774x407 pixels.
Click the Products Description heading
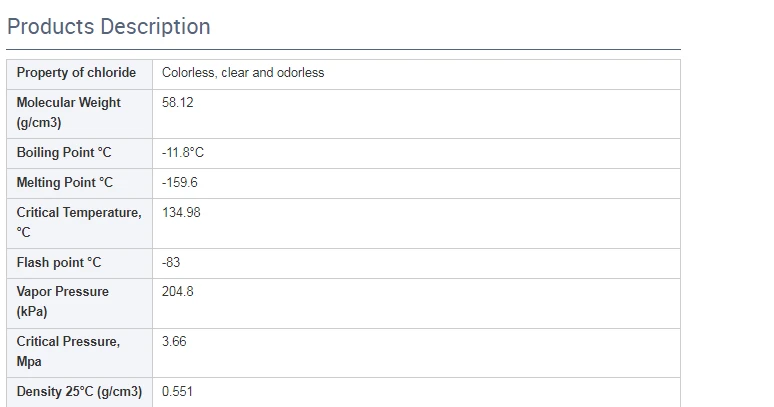coord(109,27)
